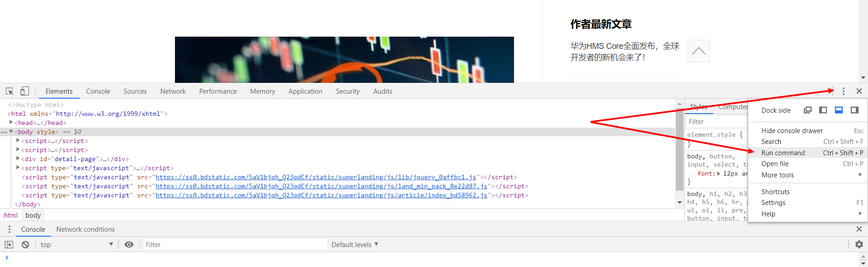Undock DevTools into separate window
Image resolution: width=868 pixels, height=267 pixels.
(808, 110)
